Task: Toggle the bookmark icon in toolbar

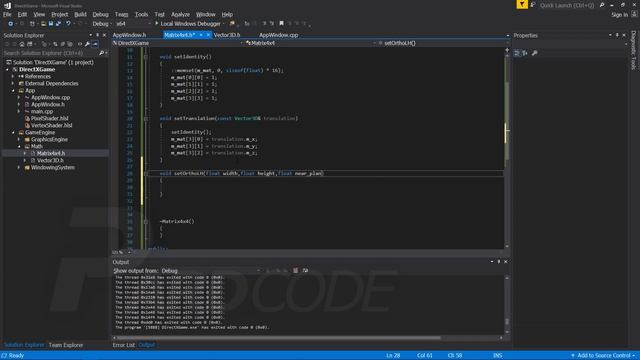Action: click(281, 24)
